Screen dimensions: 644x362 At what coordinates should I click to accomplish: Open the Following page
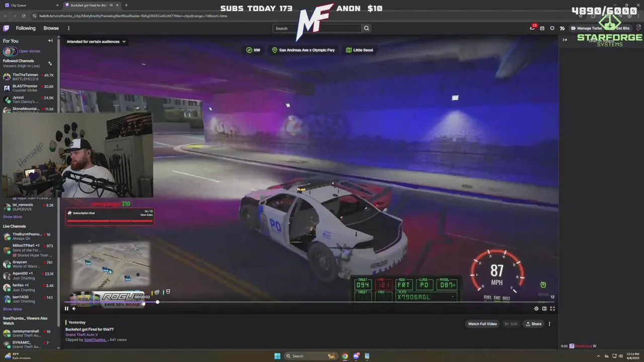pyautogui.click(x=26, y=28)
